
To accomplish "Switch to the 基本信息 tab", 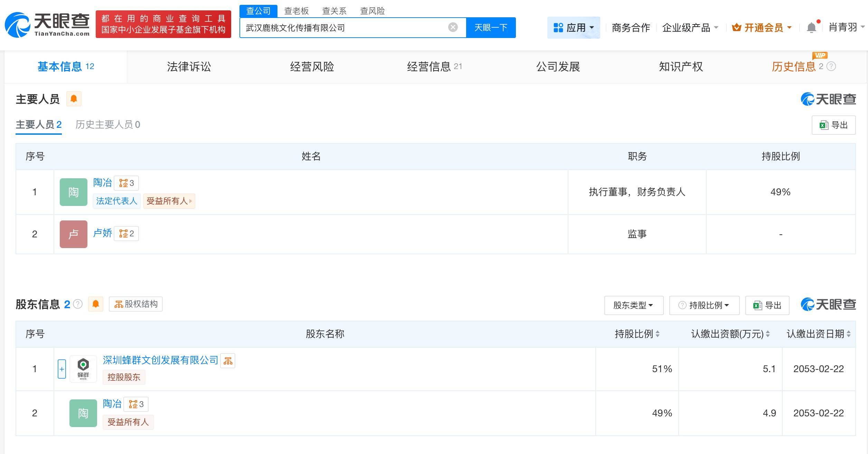I will (66, 66).
